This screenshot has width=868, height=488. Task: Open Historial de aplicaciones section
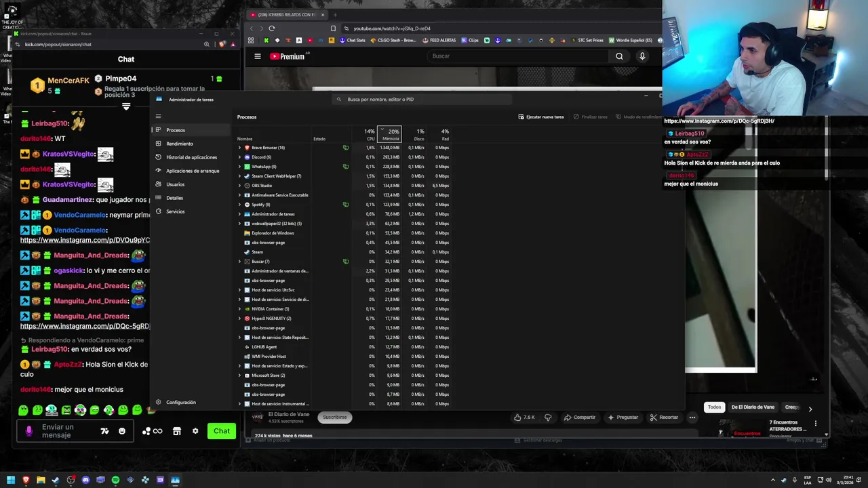[x=191, y=157]
